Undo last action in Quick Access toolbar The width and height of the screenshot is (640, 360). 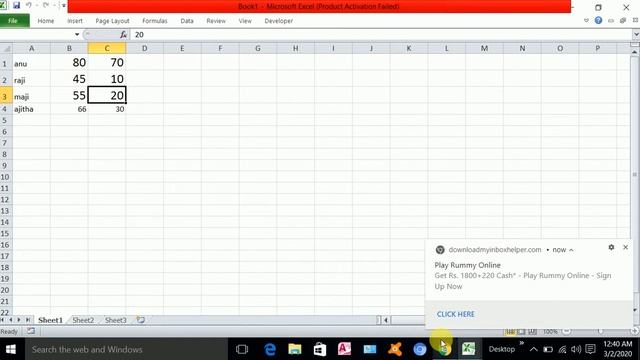29,5
